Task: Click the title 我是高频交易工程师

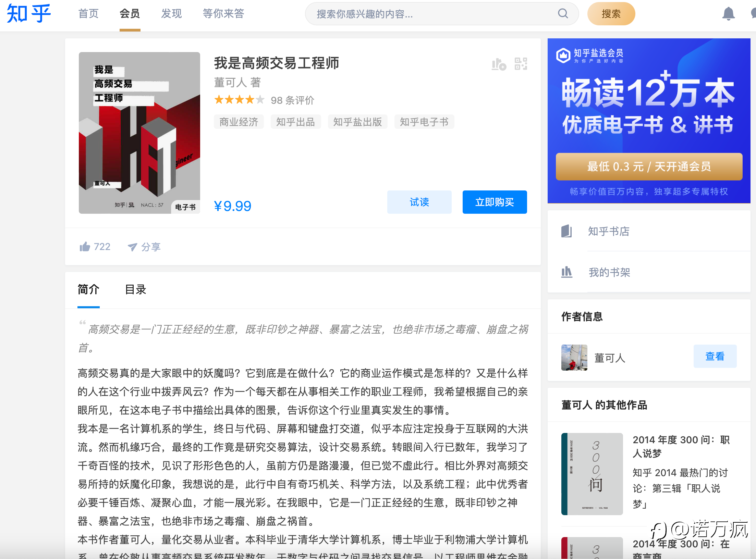Action: [x=277, y=63]
